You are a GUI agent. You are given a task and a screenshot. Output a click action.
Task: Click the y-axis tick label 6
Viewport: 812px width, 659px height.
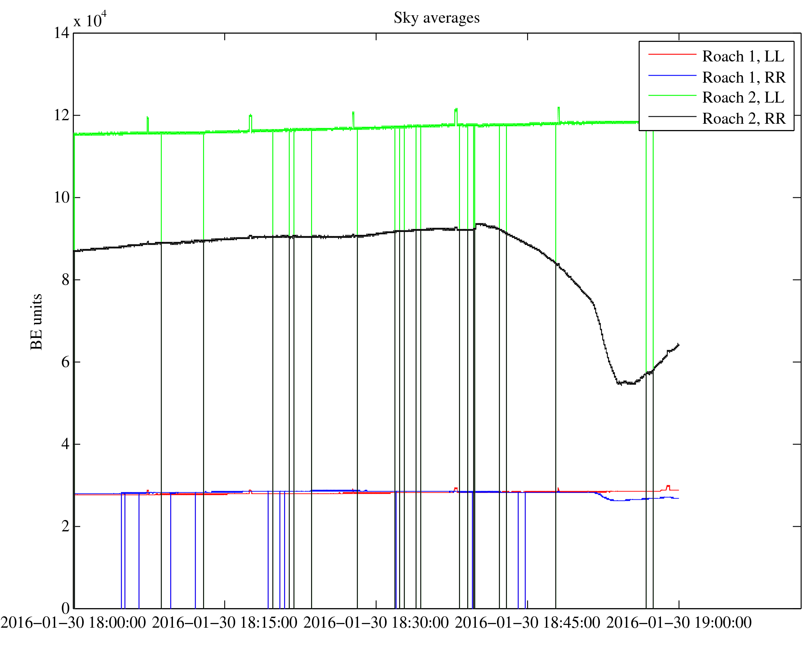coord(65,362)
